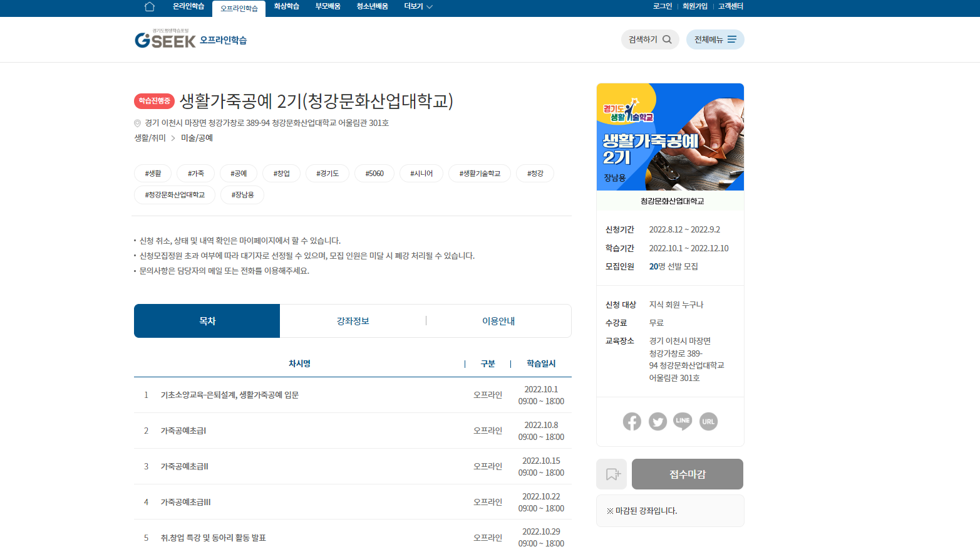Open the 전체메뉴 hamburger menu
Viewport: 980px width, 549px height.
[715, 39]
